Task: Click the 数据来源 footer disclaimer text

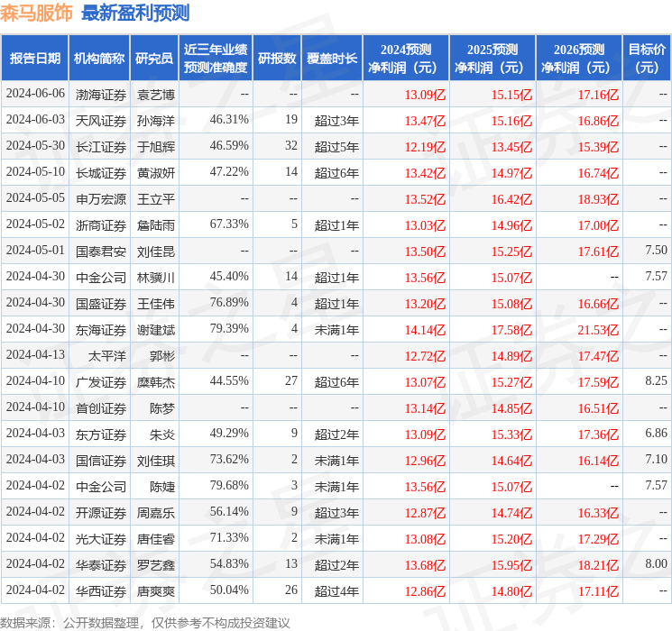Action: pyautogui.click(x=145, y=623)
